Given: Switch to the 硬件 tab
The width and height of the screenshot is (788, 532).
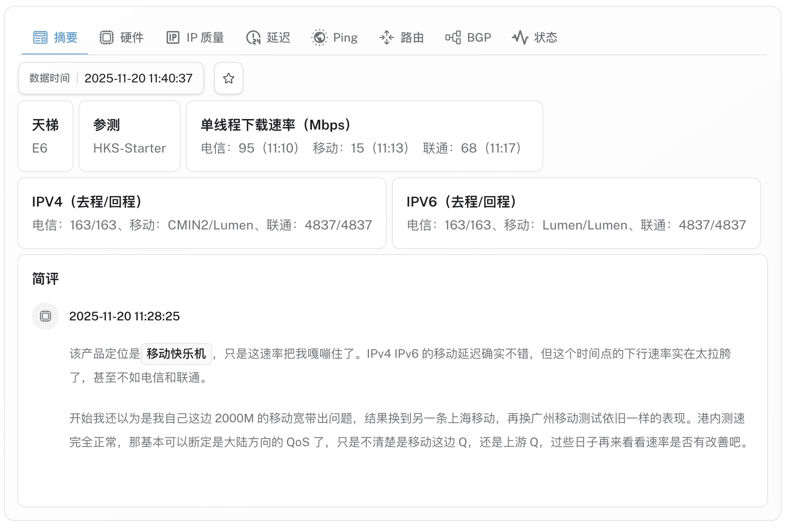Looking at the screenshot, I should click(132, 37).
